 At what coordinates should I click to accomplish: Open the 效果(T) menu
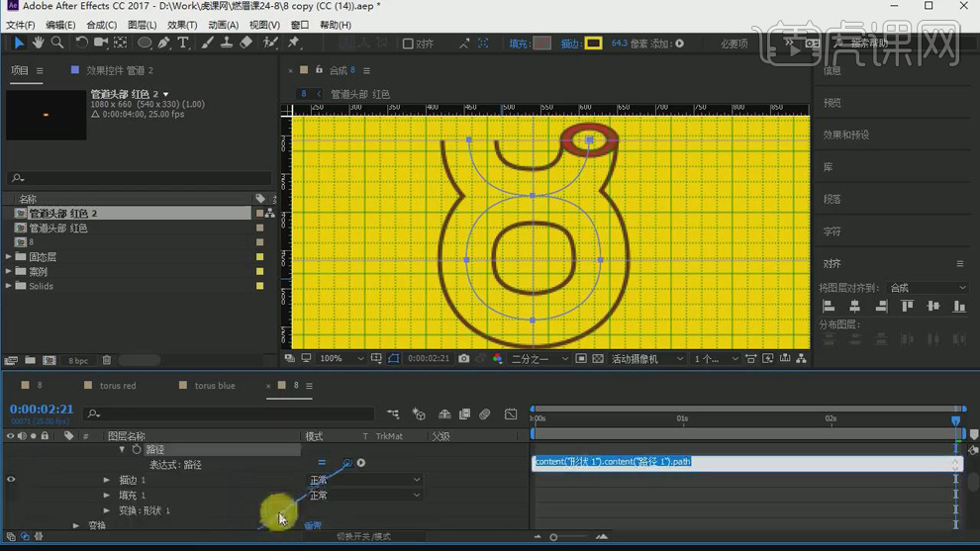click(x=181, y=25)
